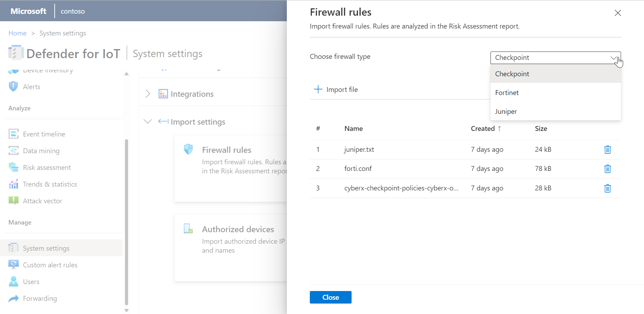Image resolution: width=644 pixels, height=314 pixels.
Task: Click the Name column header
Action: pyautogui.click(x=353, y=128)
